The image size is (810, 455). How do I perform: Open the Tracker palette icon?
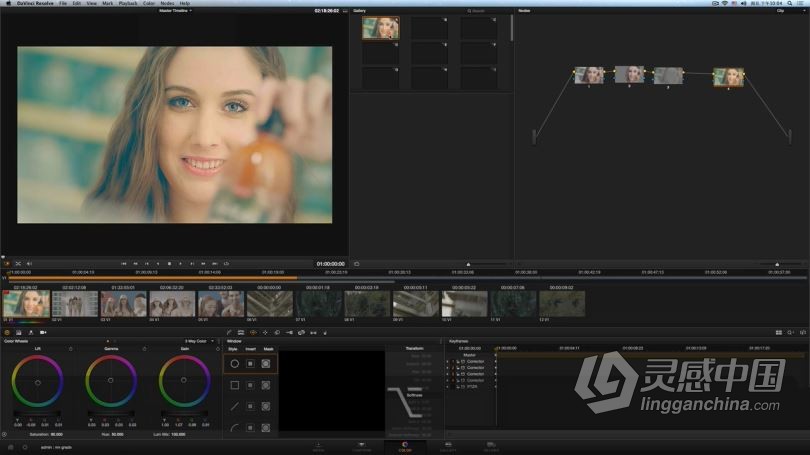click(265, 333)
